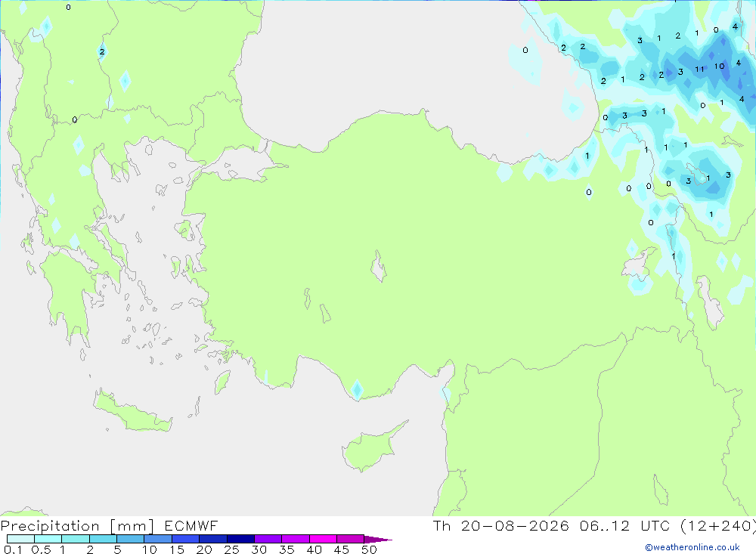Screen dimensions: 756x554
Task: Click the '11' precipitation value on map
Action: tap(699, 70)
